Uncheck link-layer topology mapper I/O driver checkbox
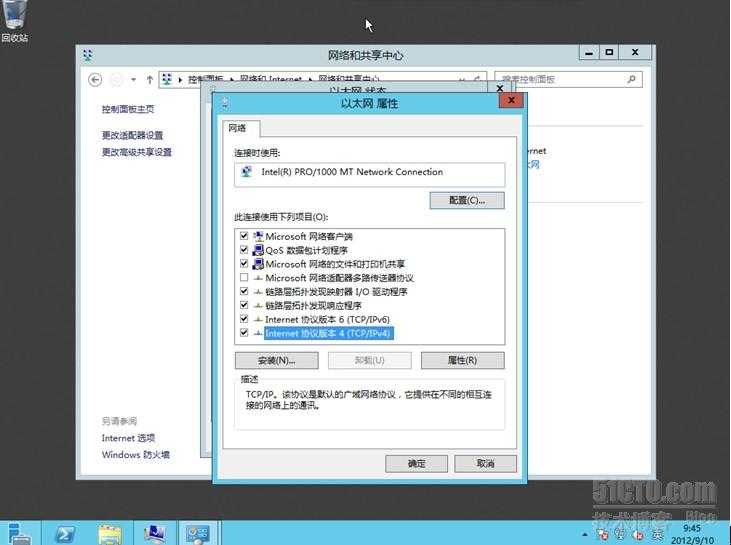The image size is (731, 545). pos(244,291)
